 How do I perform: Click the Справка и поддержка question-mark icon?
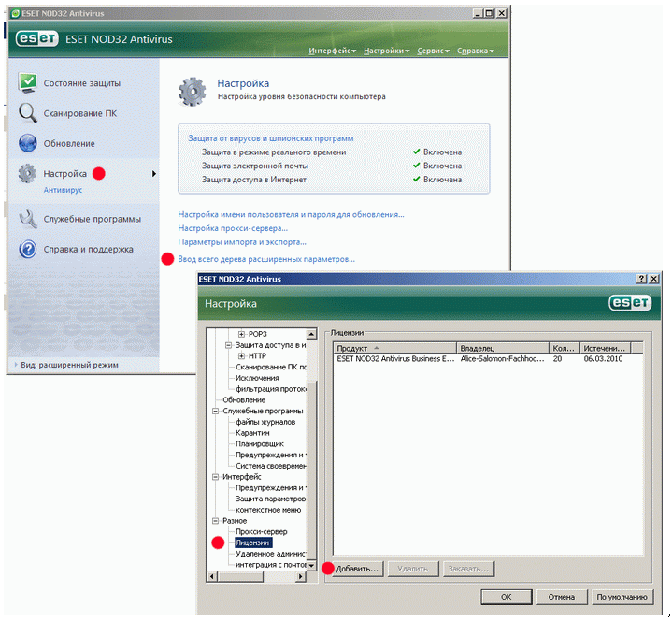coord(28,249)
